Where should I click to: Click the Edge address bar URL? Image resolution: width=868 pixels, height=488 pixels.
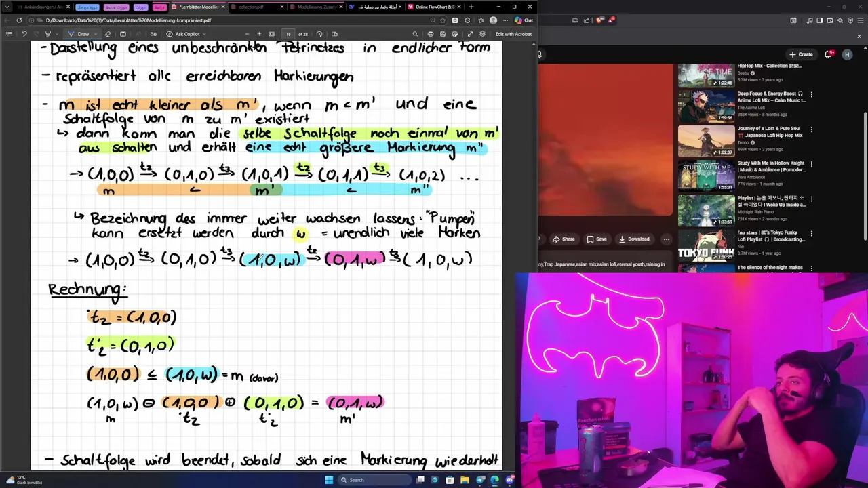click(129, 20)
